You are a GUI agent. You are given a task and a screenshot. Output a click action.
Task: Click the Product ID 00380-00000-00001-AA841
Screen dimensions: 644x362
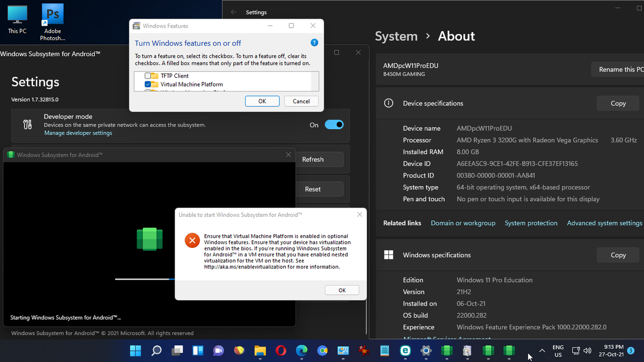click(x=496, y=175)
